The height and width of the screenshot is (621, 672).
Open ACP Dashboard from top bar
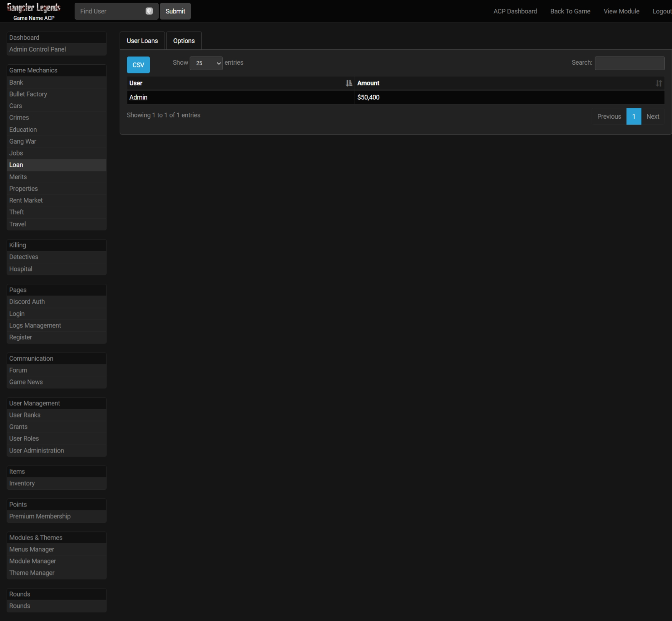coord(515,11)
